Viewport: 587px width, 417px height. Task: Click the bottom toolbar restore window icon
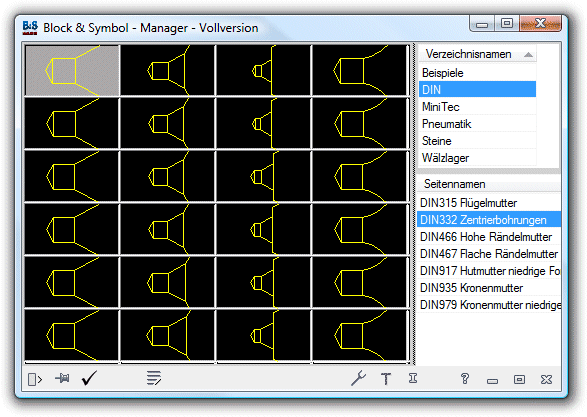[x=519, y=380]
